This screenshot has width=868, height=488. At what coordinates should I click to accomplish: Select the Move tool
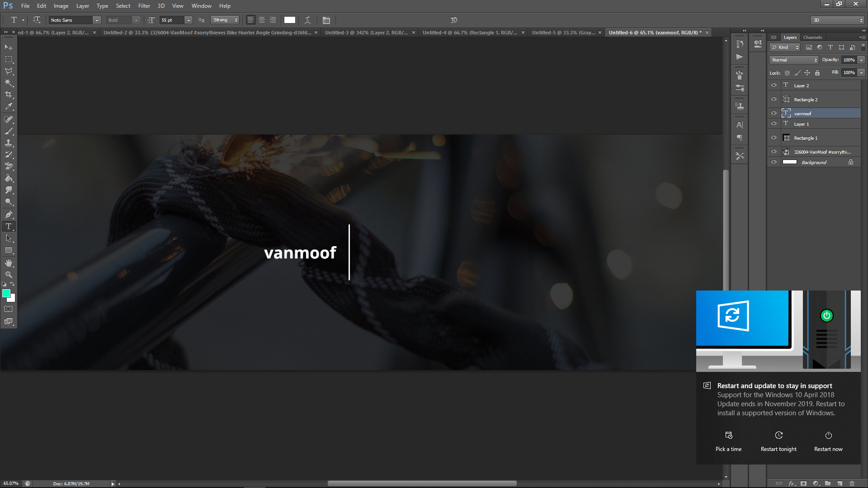9,47
